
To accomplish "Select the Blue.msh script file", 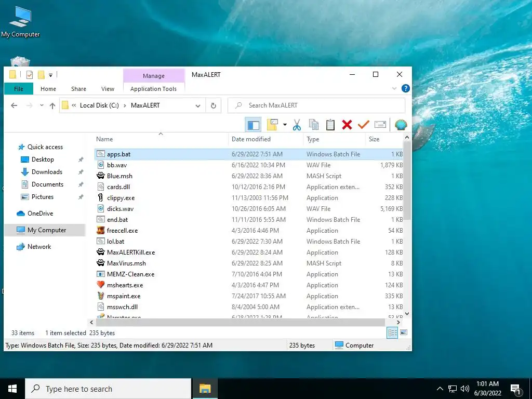I will click(x=248, y=176).
